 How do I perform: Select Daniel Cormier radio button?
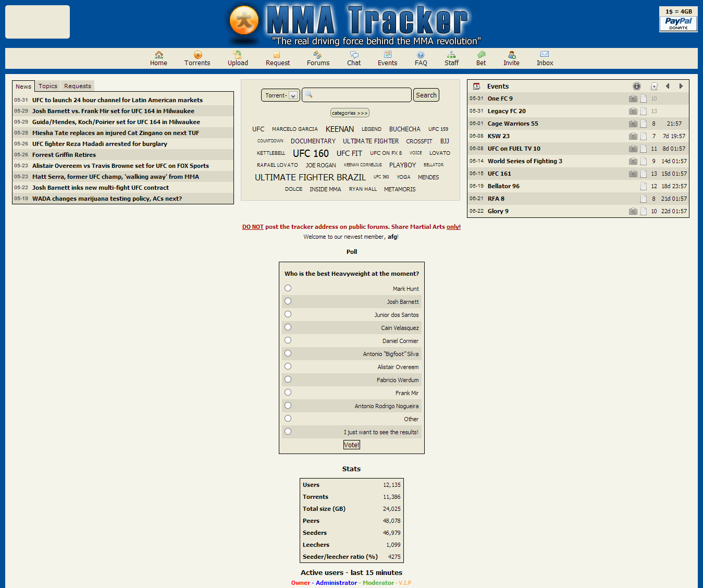288,340
